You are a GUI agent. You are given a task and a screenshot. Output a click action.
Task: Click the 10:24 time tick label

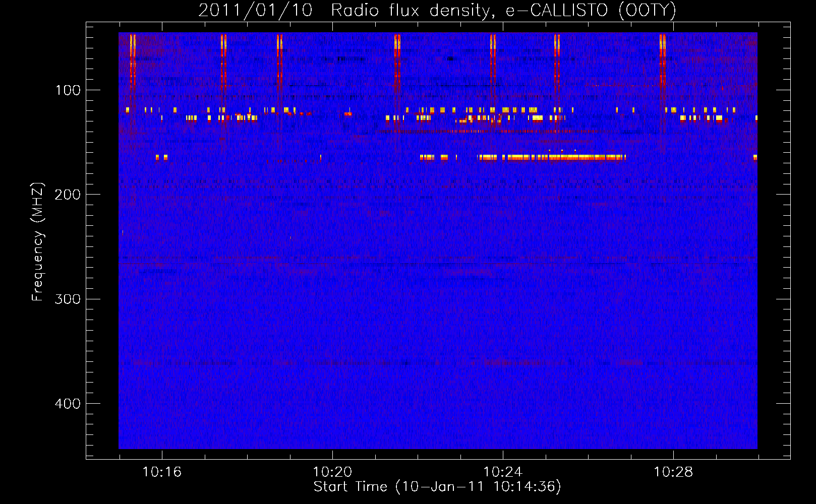point(503,472)
